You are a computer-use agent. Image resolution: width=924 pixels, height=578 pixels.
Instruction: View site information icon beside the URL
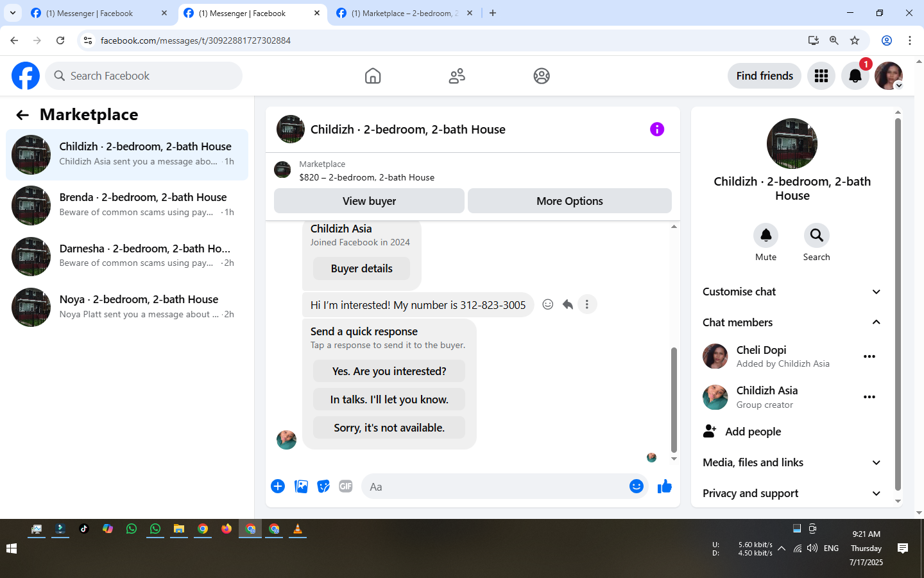pyautogui.click(x=88, y=40)
